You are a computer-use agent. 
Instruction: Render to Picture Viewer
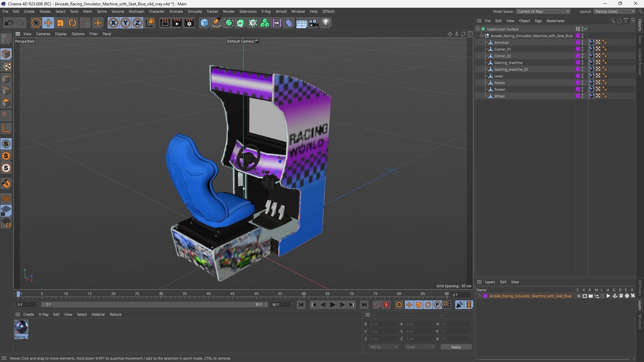(x=177, y=23)
